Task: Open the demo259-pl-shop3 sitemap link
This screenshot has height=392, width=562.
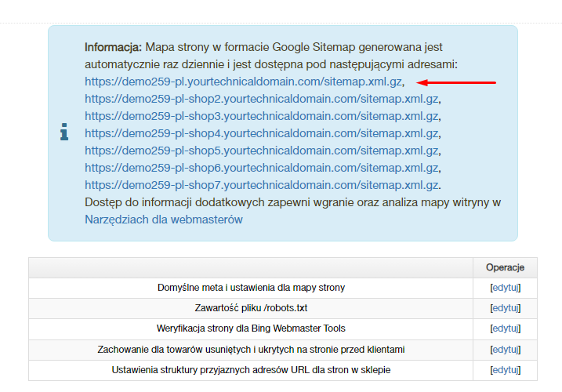Action: pos(262,116)
